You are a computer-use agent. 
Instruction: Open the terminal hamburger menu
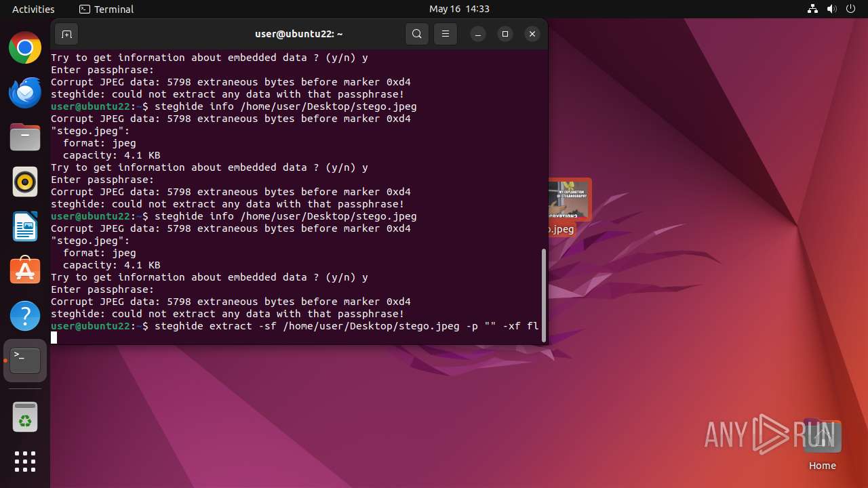tap(445, 34)
